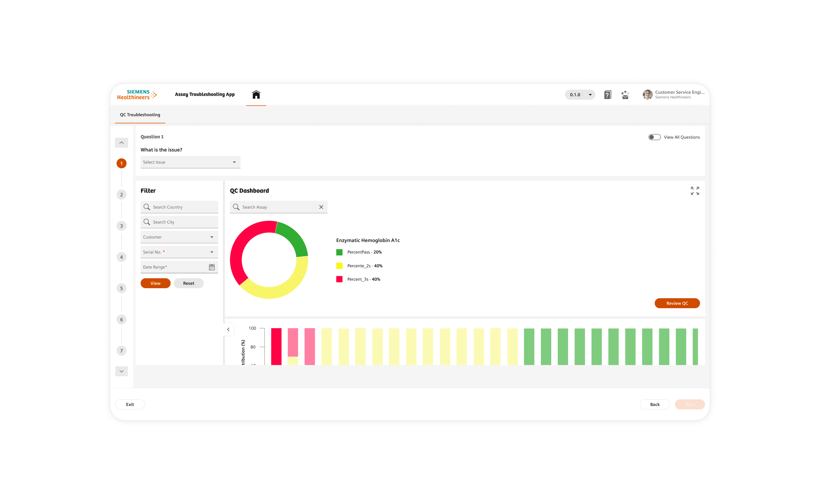This screenshot has height=504, width=820.
Task: Open the version 0.1.0 dropdown
Action: [580, 95]
